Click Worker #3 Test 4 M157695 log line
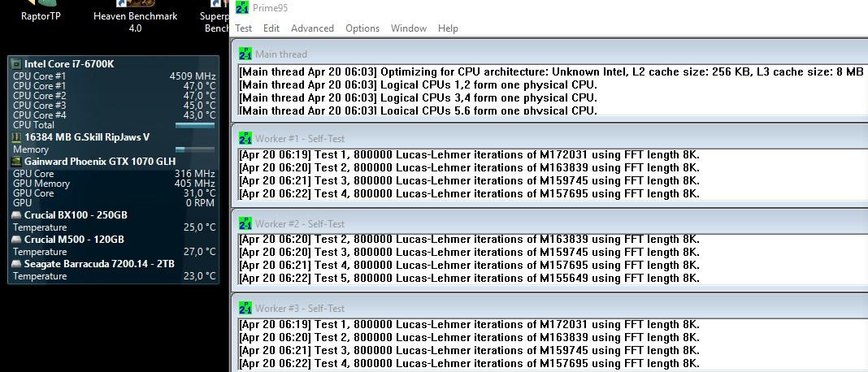Viewport: 868px width, 372px height. pos(470,363)
